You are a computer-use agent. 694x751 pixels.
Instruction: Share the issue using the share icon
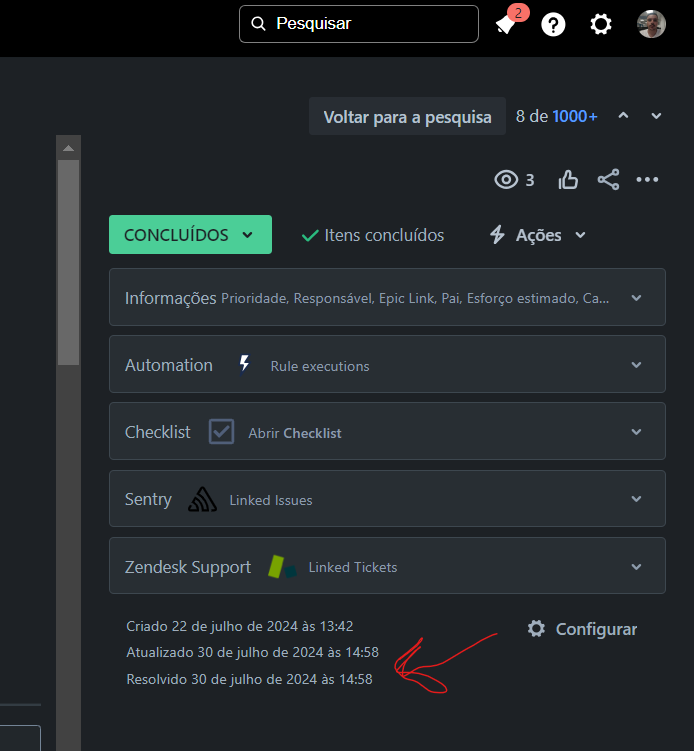(x=608, y=180)
